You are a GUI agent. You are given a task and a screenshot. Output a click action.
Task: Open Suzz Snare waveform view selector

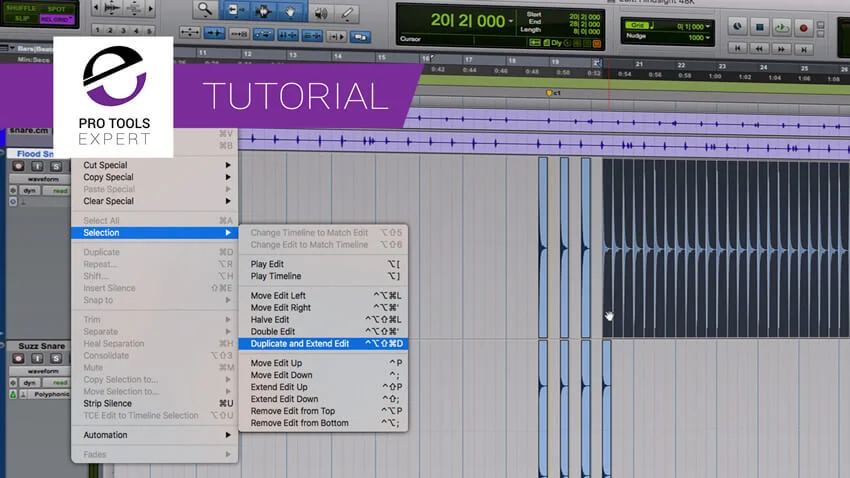(42, 371)
